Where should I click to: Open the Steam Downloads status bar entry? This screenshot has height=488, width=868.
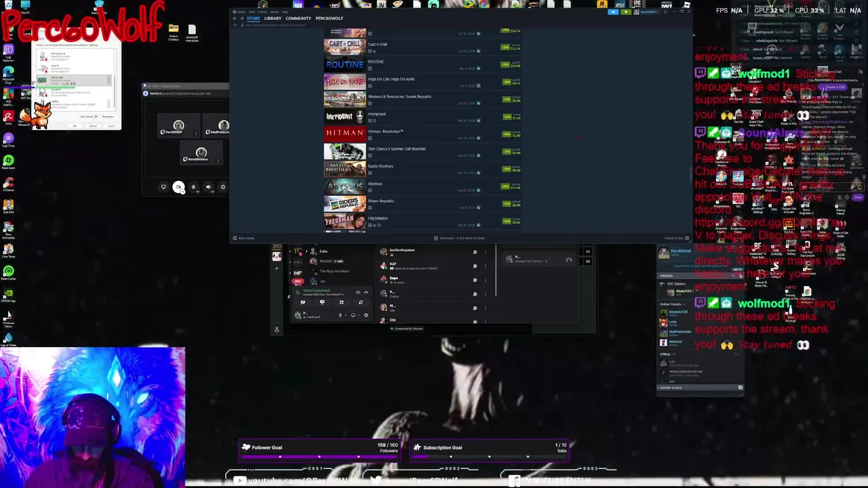(x=460, y=238)
